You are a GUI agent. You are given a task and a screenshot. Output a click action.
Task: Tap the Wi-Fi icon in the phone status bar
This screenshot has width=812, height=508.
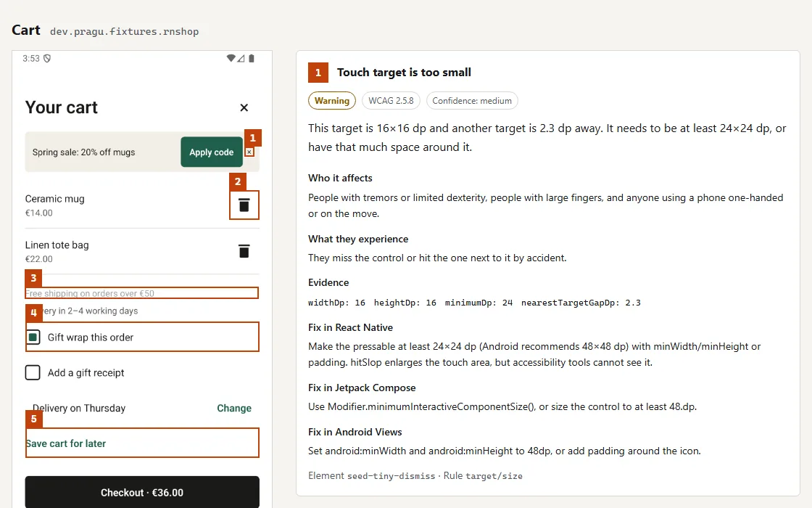coord(231,58)
